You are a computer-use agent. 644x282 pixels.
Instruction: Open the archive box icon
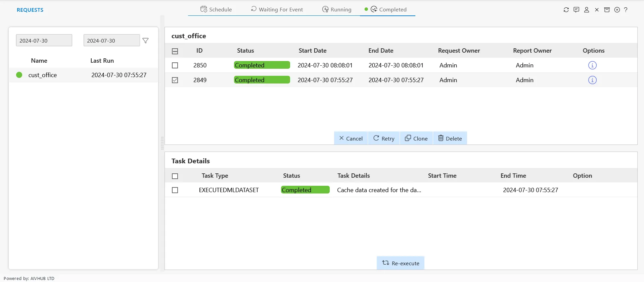pyautogui.click(x=607, y=10)
